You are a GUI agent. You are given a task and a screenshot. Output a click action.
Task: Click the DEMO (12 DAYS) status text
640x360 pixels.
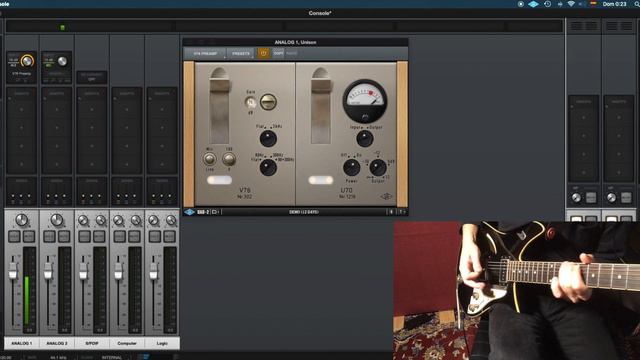[304, 212]
